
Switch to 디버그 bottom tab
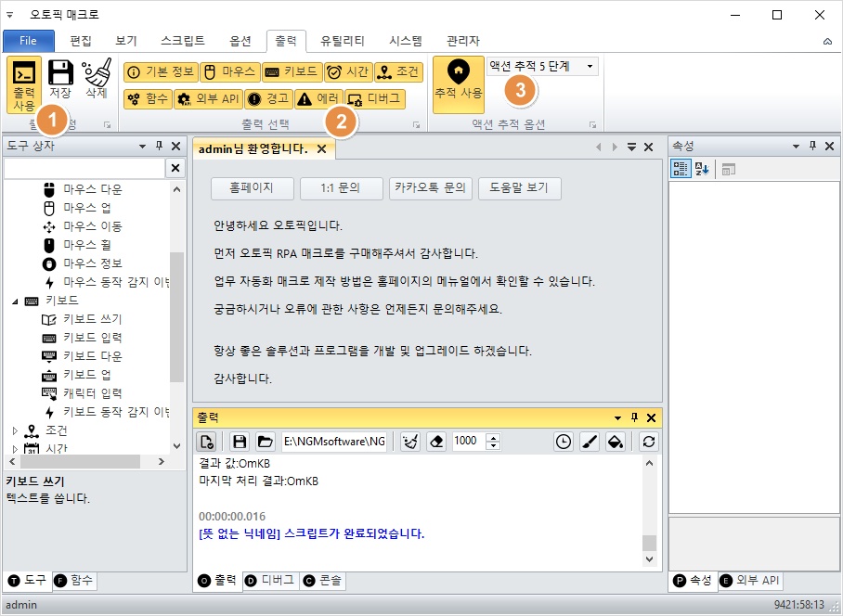point(270,581)
